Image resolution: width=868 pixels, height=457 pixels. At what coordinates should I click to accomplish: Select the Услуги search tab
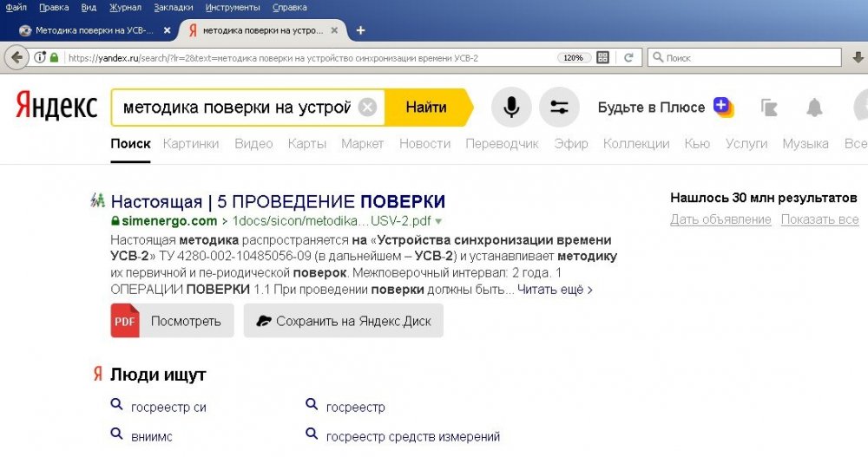[746, 144]
